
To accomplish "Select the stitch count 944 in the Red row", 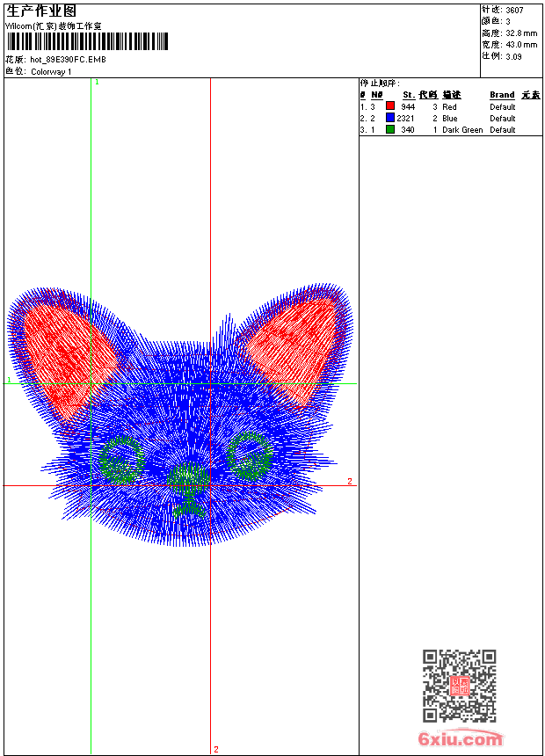I will pyautogui.click(x=408, y=107).
